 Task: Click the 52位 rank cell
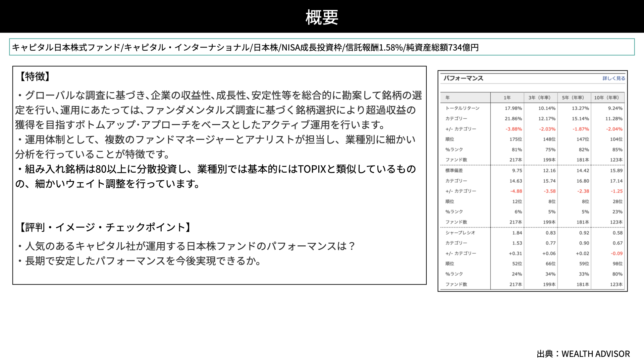(x=517, y=264)
